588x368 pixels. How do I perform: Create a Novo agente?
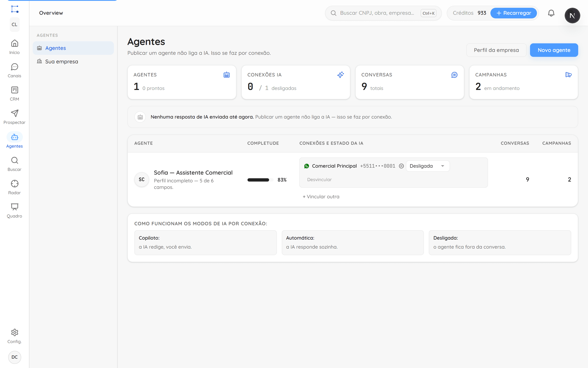pos(554,50)
